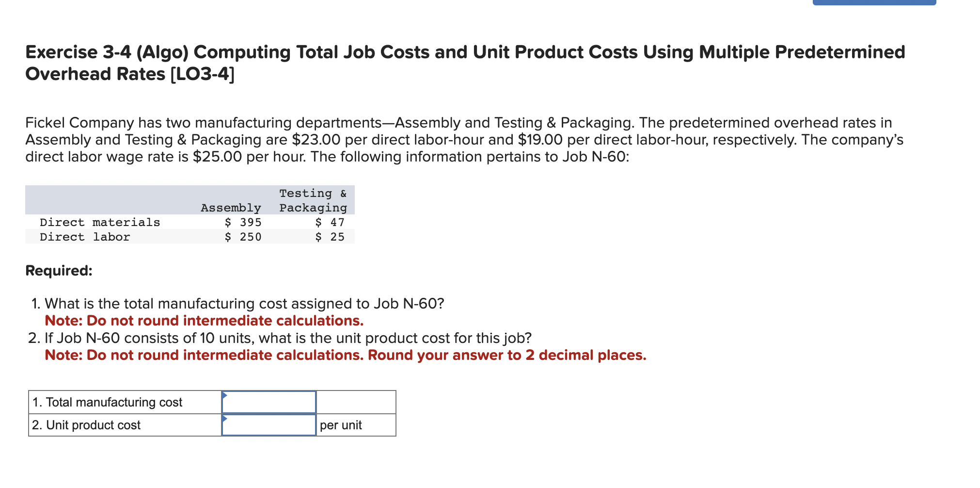
Task: Select the $250 Assembly labor value
Action: click(243, 237)
